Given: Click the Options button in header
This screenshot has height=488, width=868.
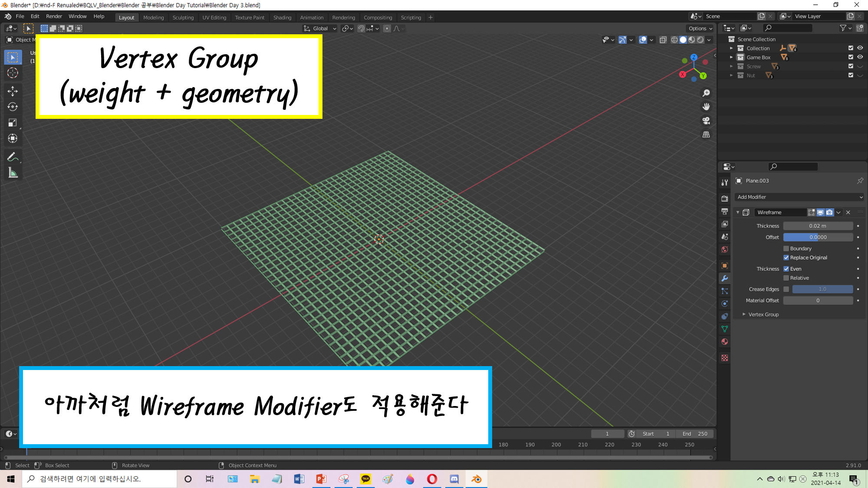Looking at the screenshot, I should pos(700,29).
